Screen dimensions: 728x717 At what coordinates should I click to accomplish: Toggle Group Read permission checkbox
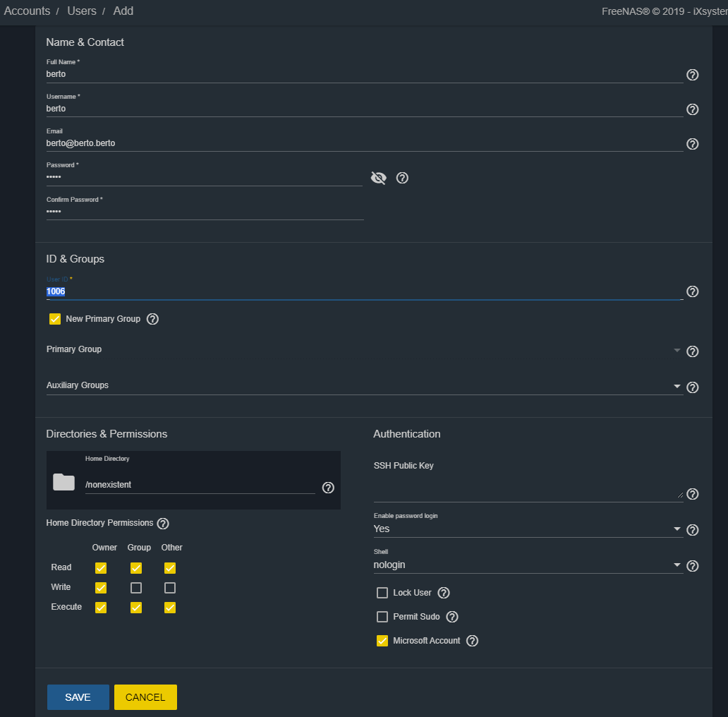136,568
